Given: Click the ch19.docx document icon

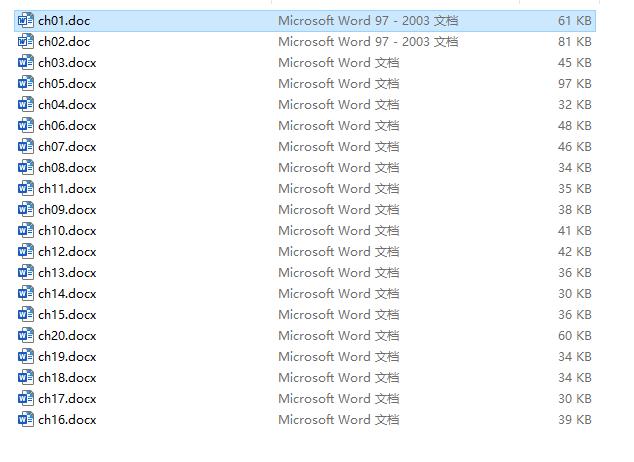Looking at the screenshot, I should click(x=25, y=357).
